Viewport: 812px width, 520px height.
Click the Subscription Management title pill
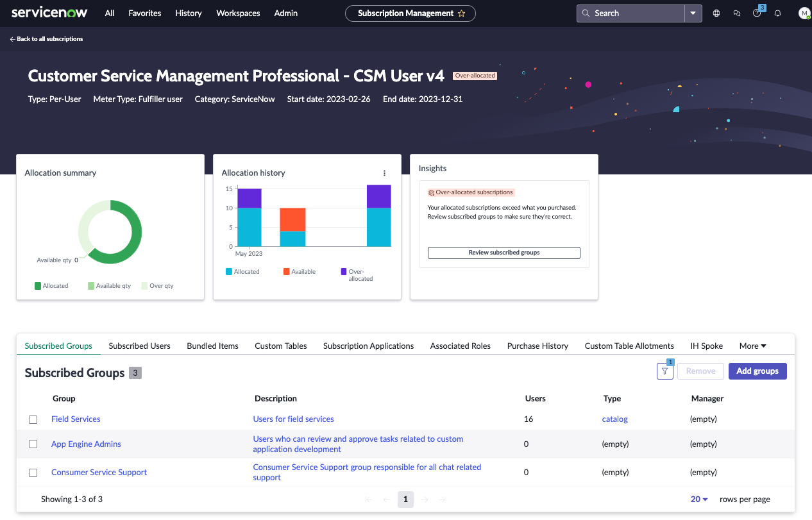pos(410,13)
